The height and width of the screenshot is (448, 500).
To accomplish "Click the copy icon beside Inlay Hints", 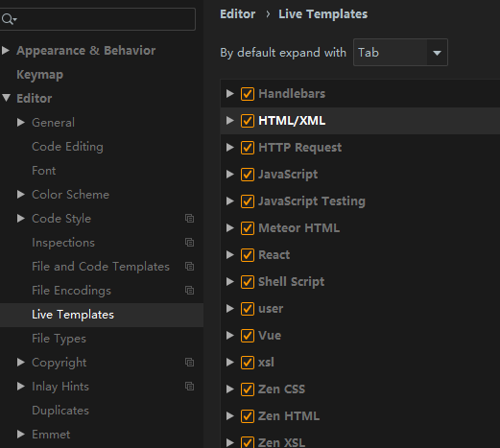I will coord(189,387).
